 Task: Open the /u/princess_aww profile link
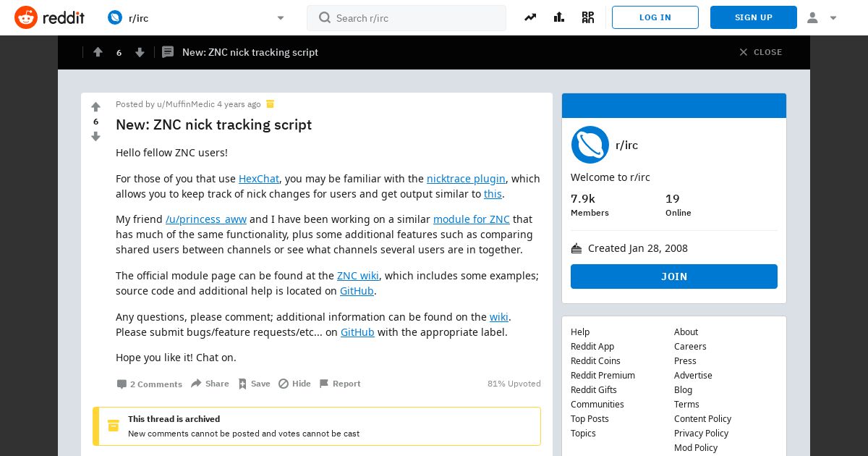click(x=206, y=219)
